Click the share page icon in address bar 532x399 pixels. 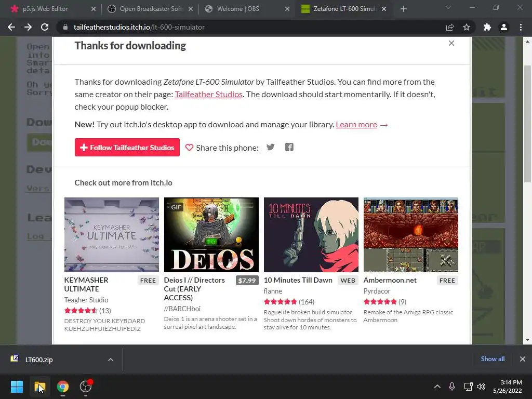click(450, 27)
